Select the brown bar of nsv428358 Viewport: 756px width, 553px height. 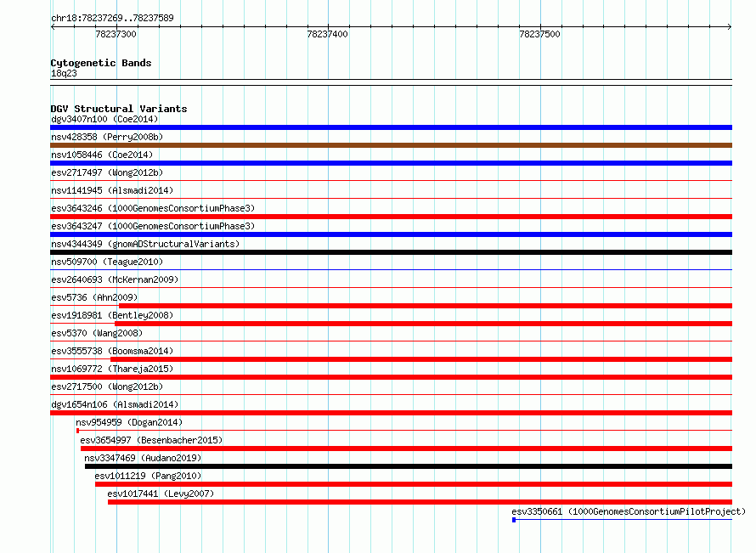click(391, 145)
